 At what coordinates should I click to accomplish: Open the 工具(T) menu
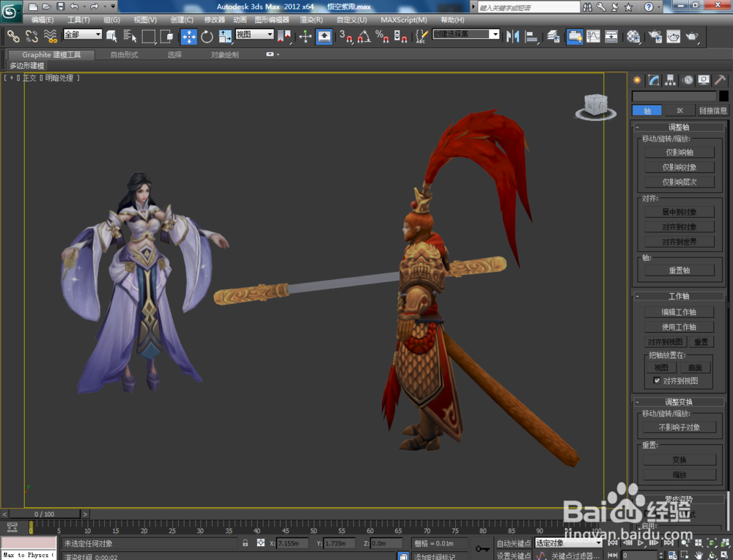point(78,20)
